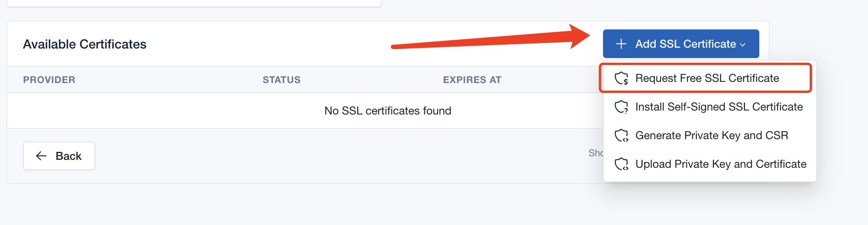
Task: Choose Request Free SSL Certificate option
Action: tap(707, 78)
